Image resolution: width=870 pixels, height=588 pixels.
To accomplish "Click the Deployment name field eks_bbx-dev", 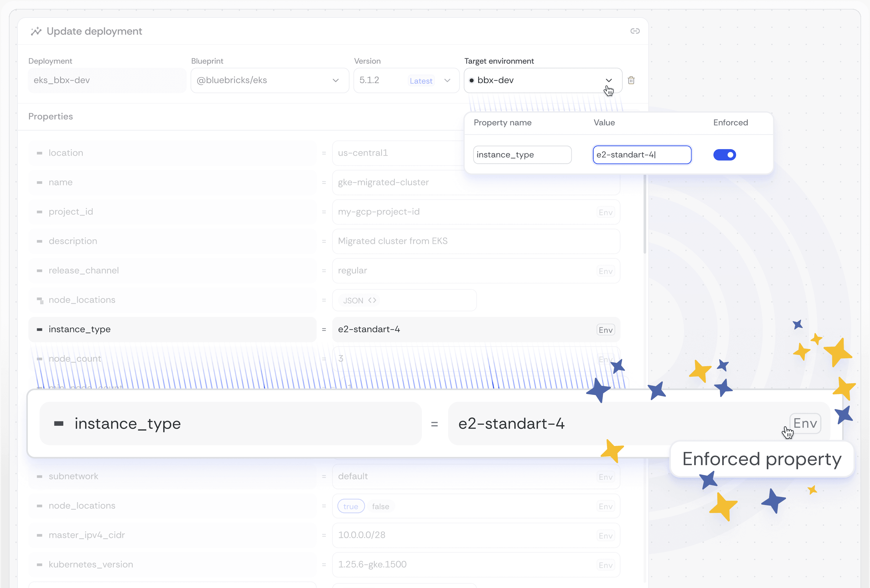I will (x=107, y=80).
